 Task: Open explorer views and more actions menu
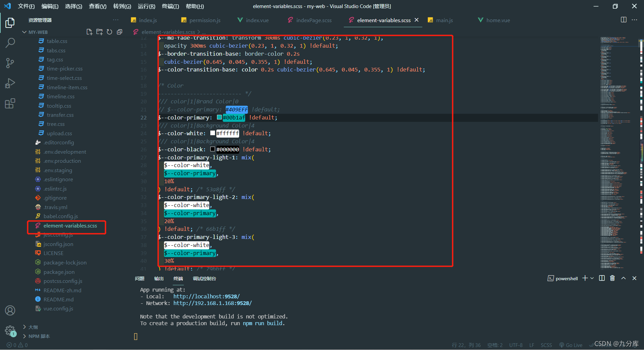point(116,20)
